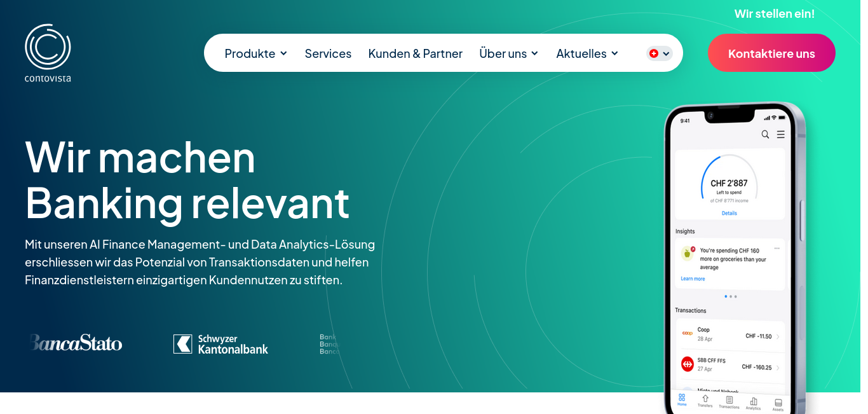868x414 pixels.
Task: Select the Assets tab in phone app
Action: coord(778,404)
